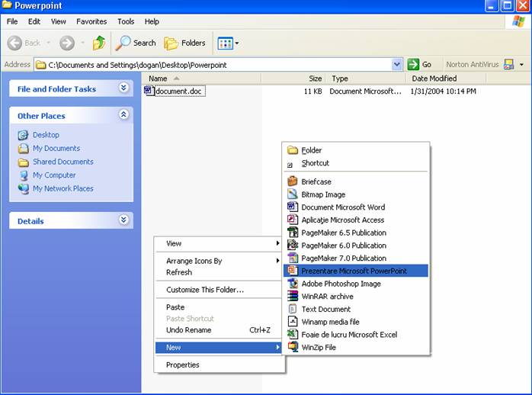Open Properties from context menu

click(x=219, y=364)
